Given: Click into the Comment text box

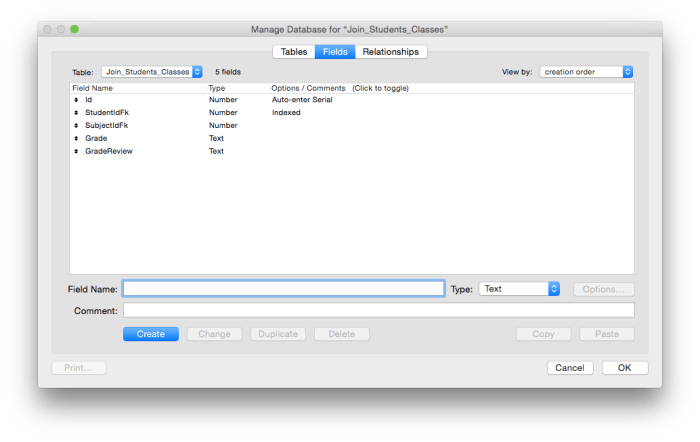Looking at the screenshot, I should click(x=378, y=310).
